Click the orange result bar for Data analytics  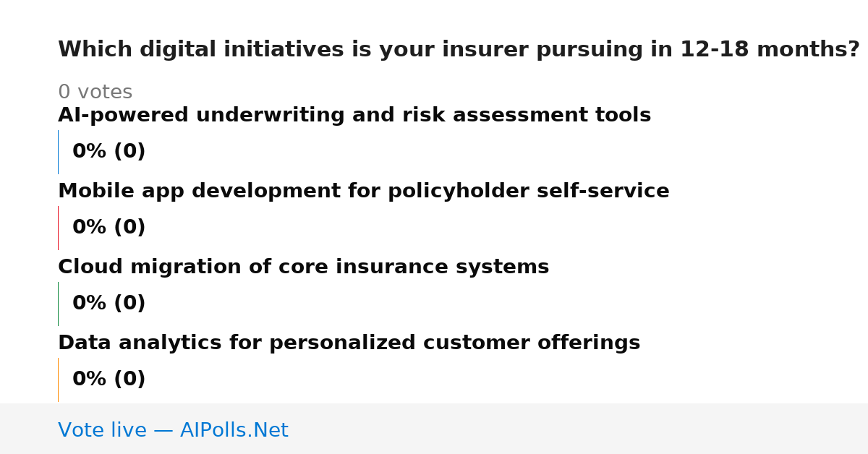click(58, 380)
